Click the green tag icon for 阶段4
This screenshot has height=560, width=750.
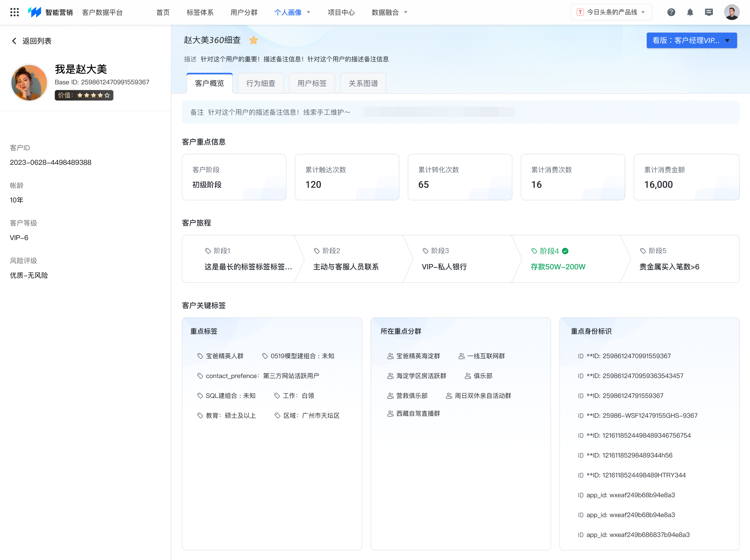click(534, 251)
